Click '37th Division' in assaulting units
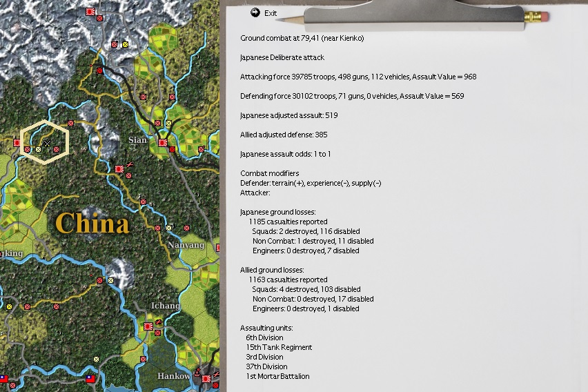This screenshot has width=588, height=392. [x=266, y=366]
